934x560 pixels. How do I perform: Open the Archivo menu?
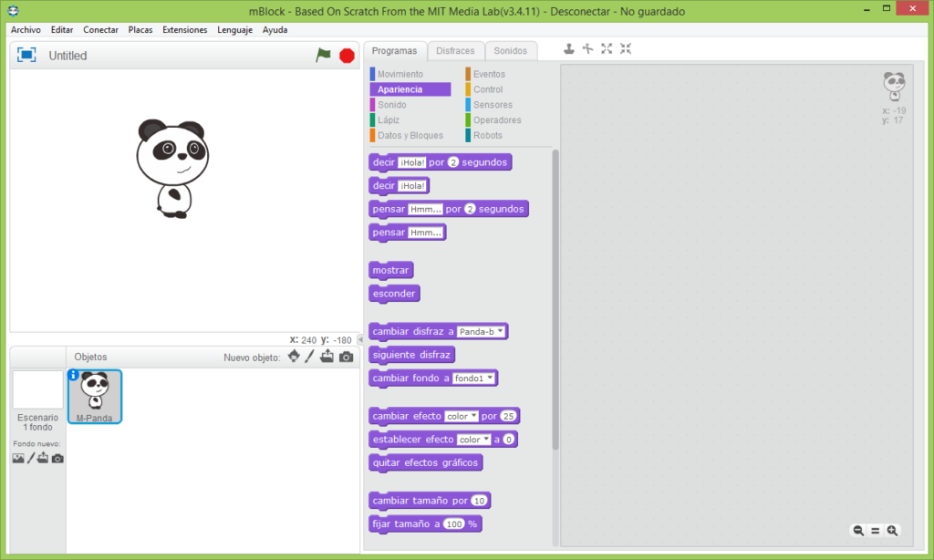point(26,29)
